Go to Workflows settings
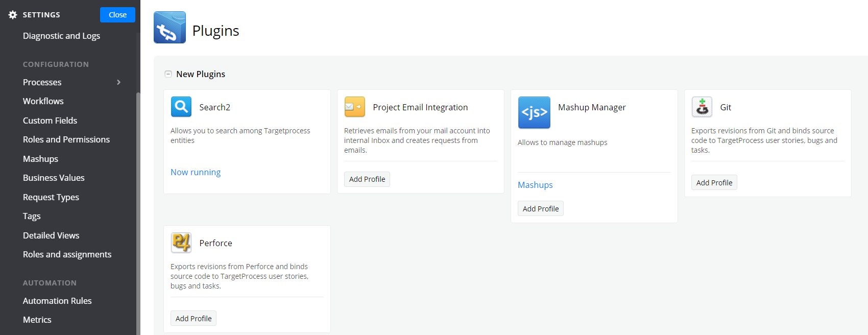Image resolution: width=868 pixels, height=335 pixels. tap(43, 101)
